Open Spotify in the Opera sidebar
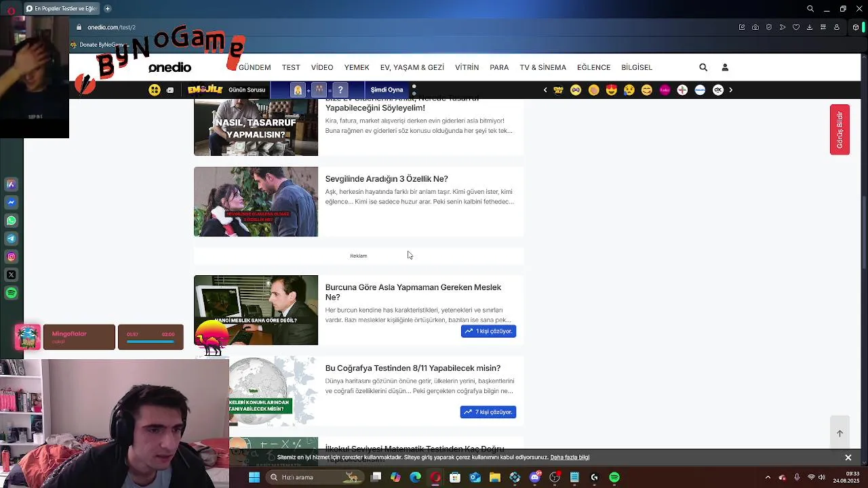The image size is (868, 488). (12, 293)
